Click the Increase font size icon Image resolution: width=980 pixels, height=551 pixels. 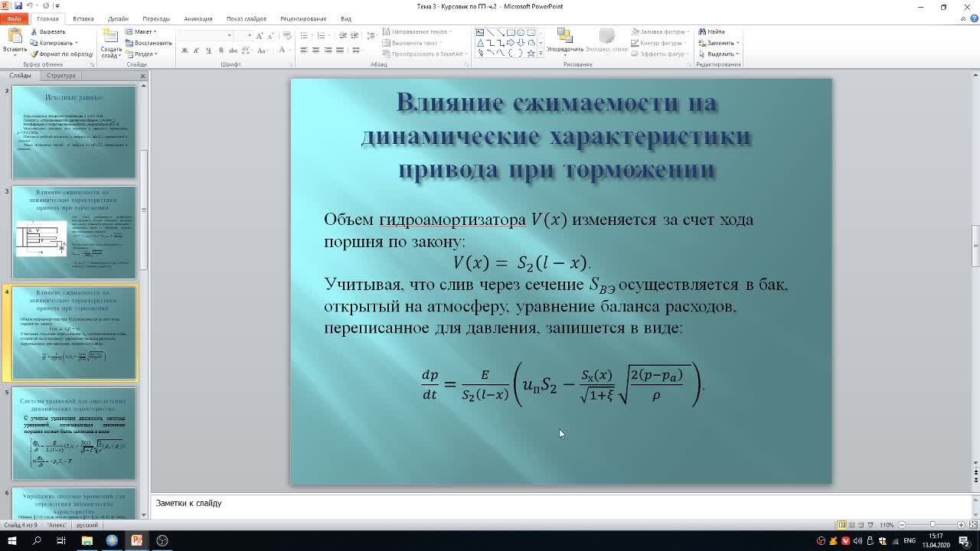tap(260, 36)
